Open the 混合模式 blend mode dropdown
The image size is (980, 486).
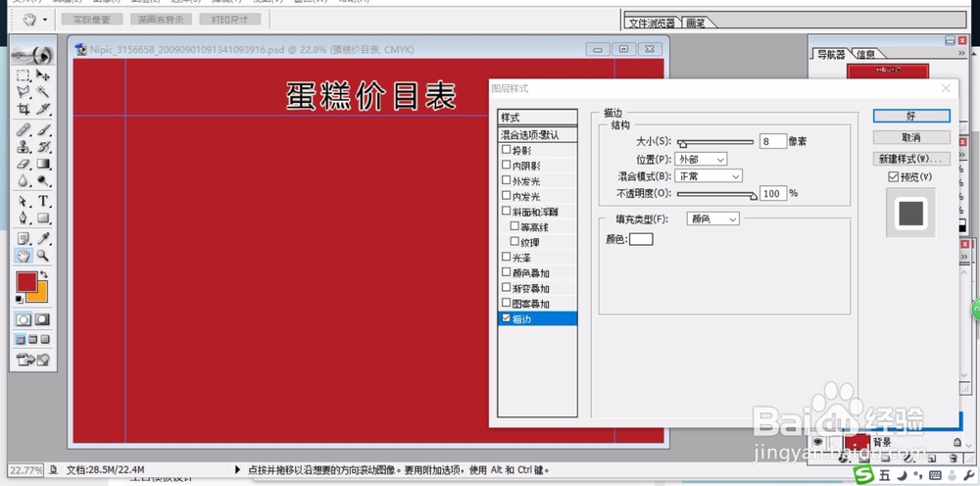709,176
